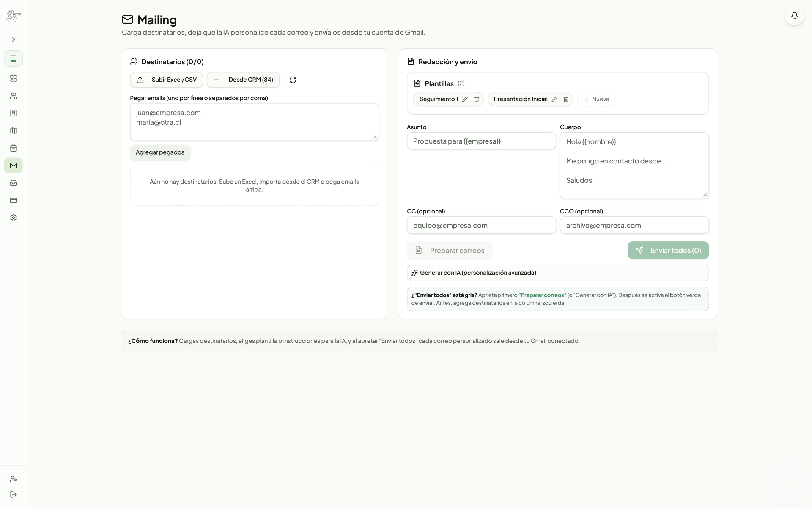Open the dashboard grid icon in sidebar
The height and width of the screenshot is (508, 812).
point(14,78)
